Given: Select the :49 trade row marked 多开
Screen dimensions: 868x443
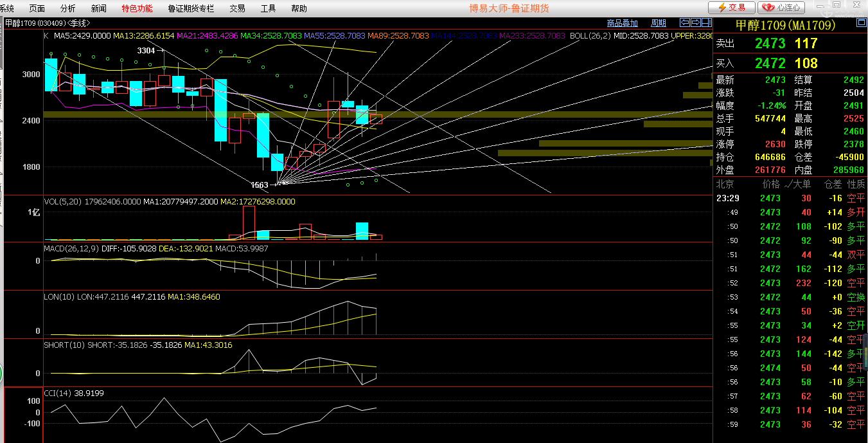Looking at the screenshot, I should click(790, 212).
